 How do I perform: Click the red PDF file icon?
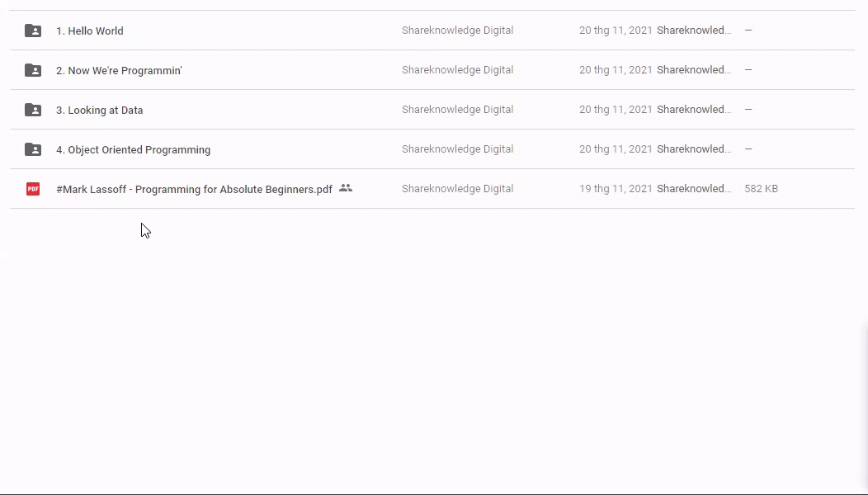click(x=33, y=189)
